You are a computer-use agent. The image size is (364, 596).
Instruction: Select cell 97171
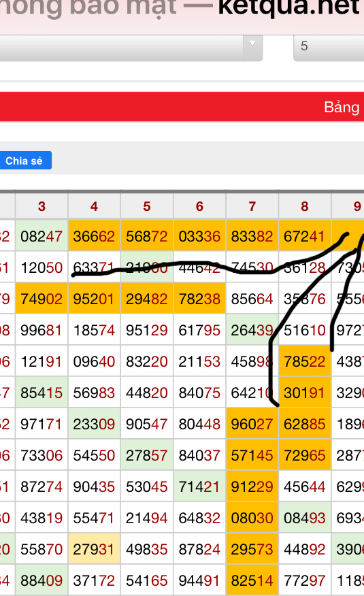coord(42,423)
